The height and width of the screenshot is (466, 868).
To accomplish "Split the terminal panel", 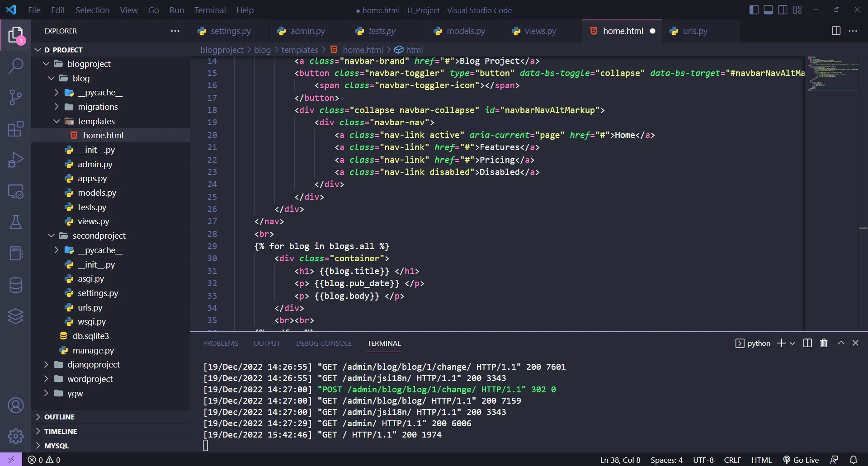I will coord(807,343).
